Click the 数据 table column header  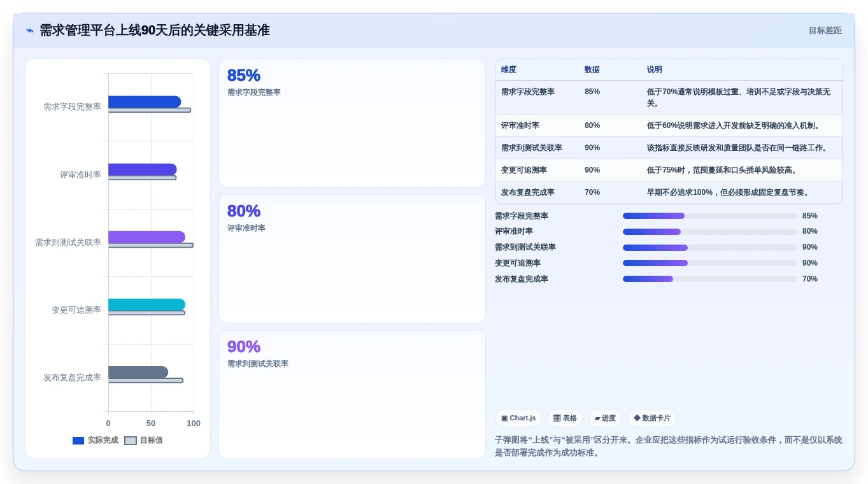pos(592,70)
